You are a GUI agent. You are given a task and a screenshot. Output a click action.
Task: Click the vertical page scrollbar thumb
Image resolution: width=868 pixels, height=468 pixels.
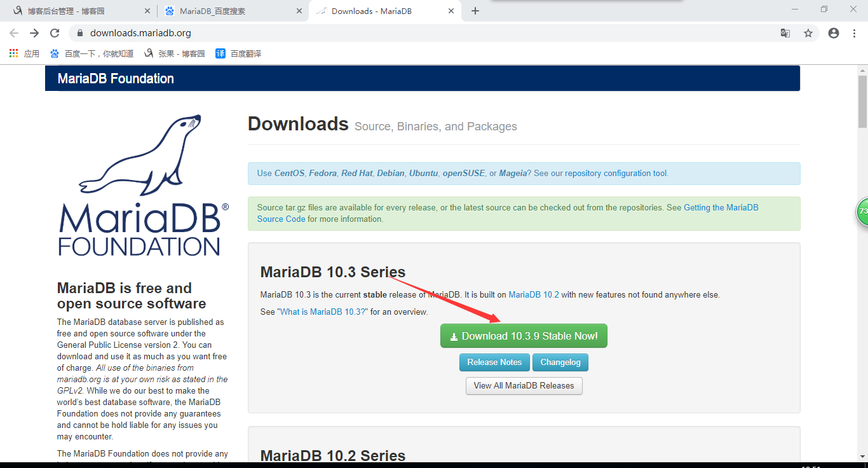point(862,102)
